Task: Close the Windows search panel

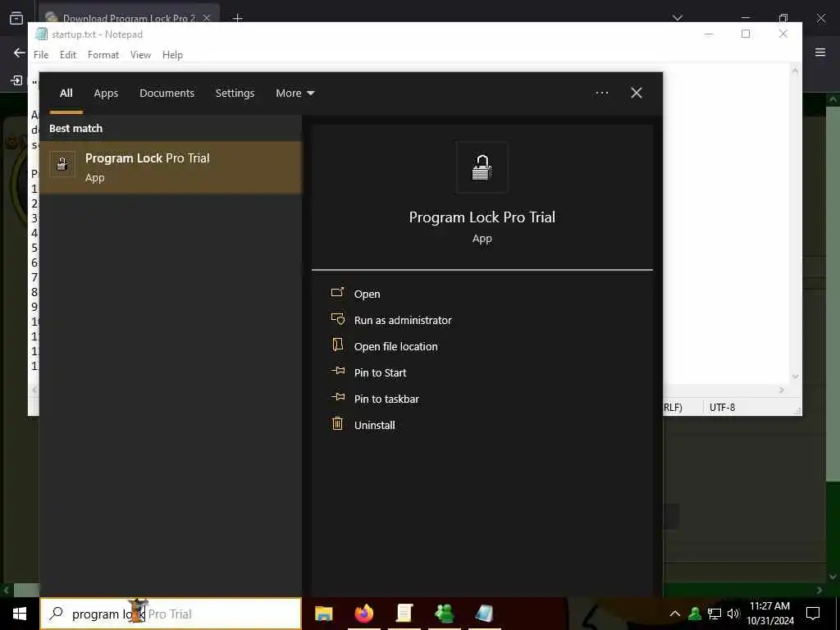Action: 637,94
